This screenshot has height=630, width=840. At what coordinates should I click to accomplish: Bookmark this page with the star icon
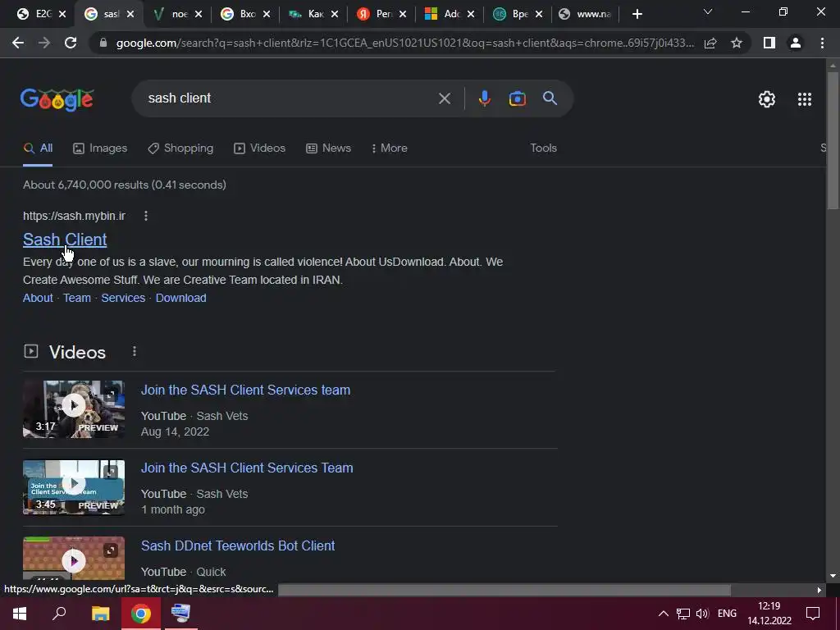click(737, 43)
